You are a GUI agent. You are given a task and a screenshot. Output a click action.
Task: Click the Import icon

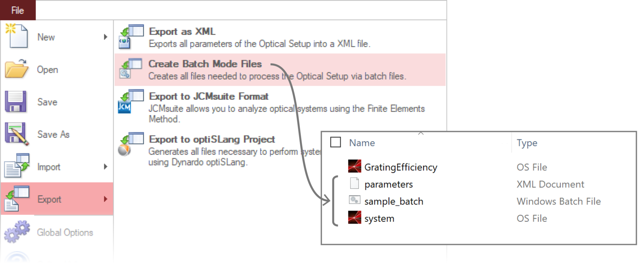(x=17, y=166)
